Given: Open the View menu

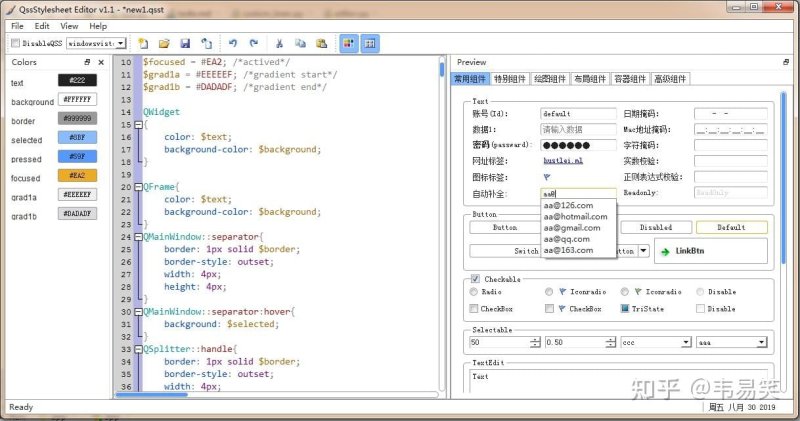Looking at the screenshot, I should pos(69,26).
